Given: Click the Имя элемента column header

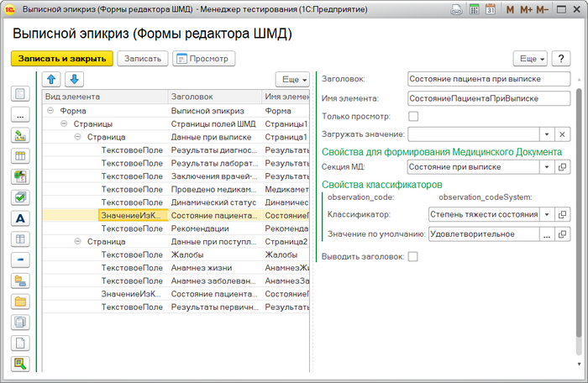Looking at the screenshot, I should 286,97.
